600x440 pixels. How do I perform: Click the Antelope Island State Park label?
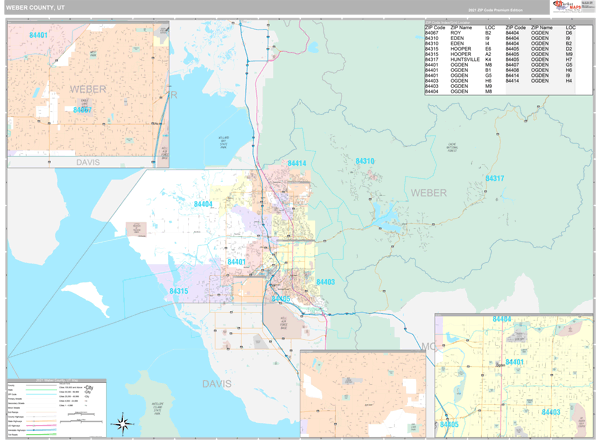pos(157,408)
